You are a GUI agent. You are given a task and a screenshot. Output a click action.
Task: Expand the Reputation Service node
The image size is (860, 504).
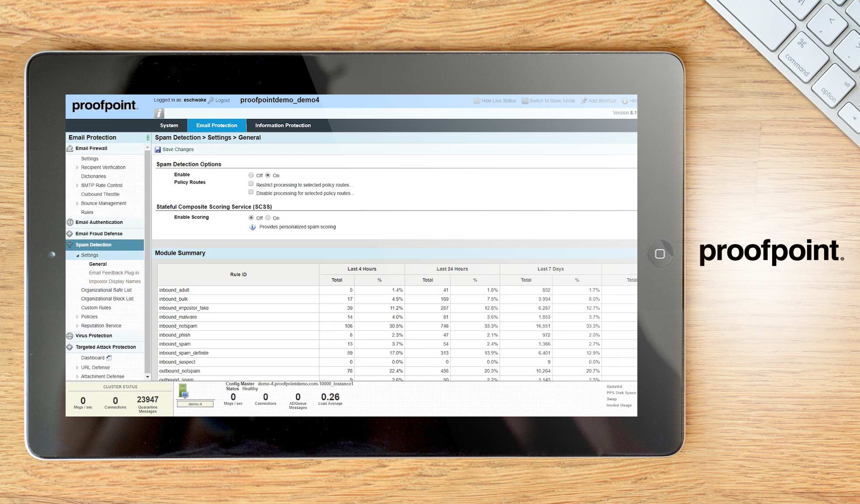click(x=77, y=326)
